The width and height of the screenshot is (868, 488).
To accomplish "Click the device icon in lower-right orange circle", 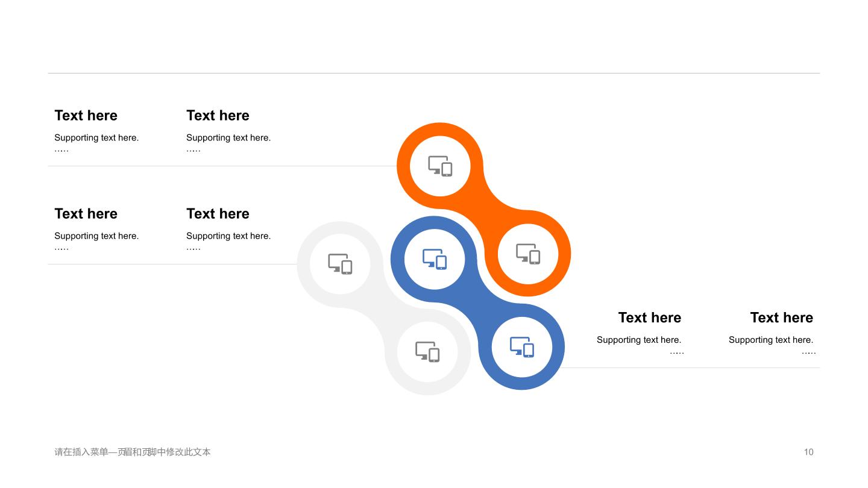I will (x=528, y=254).
